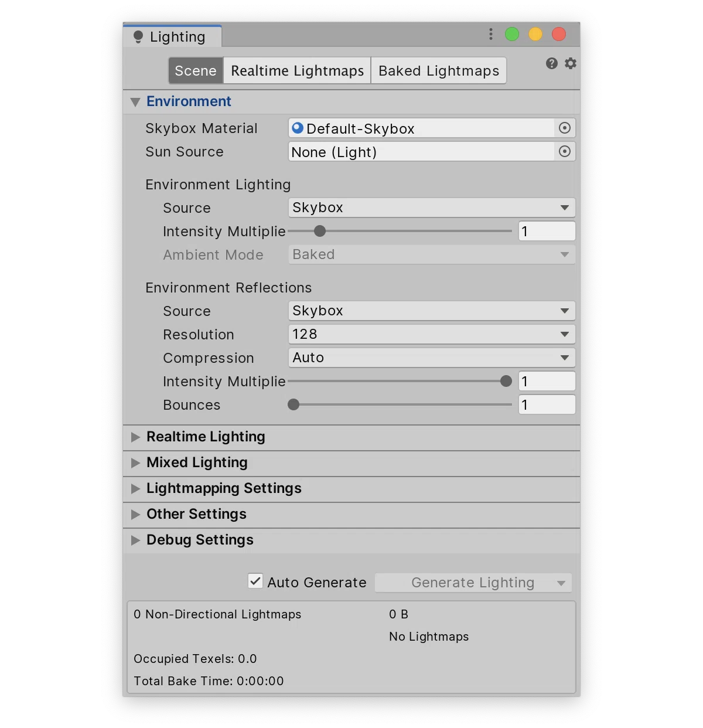Open reflection Resolution dropdown showing 128
Viewport: 703px width, 728px height.
click(x=432, y=334)
